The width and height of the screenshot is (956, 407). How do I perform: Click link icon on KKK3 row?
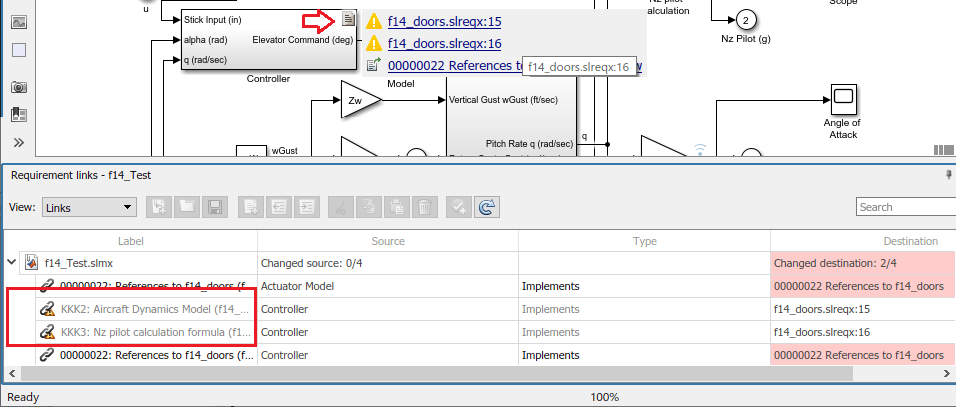point(47,333)
